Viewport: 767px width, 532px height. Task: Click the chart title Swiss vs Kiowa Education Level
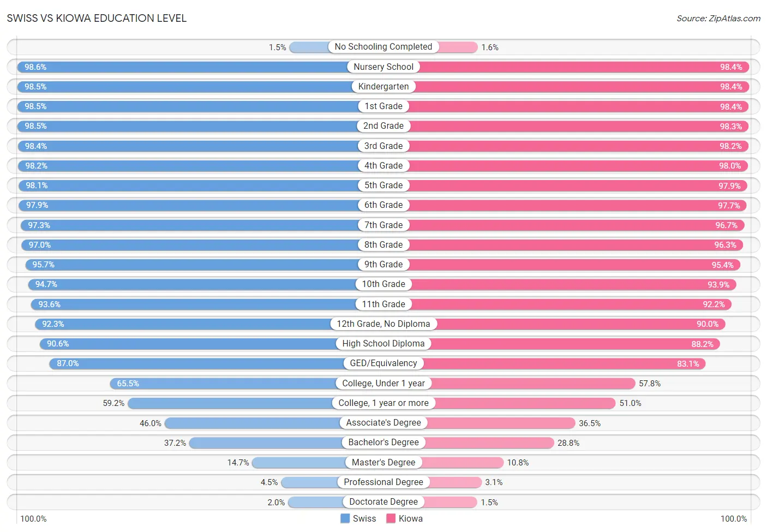97,18
